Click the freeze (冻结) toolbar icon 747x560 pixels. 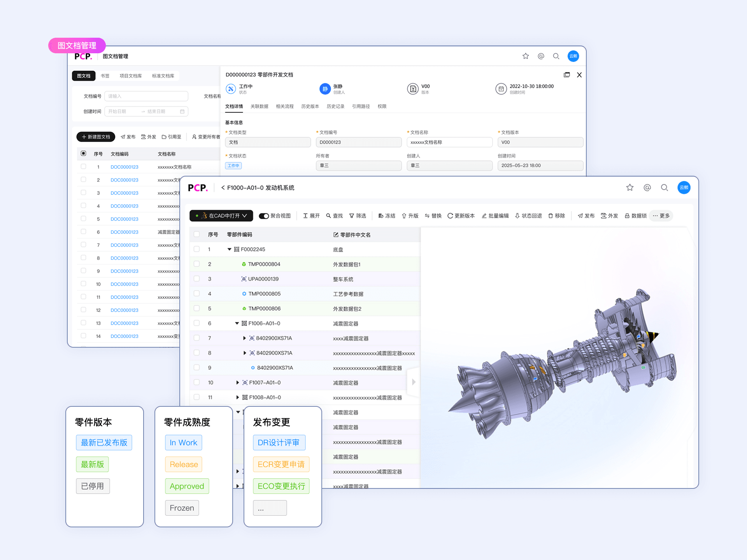tap(381, 216)
